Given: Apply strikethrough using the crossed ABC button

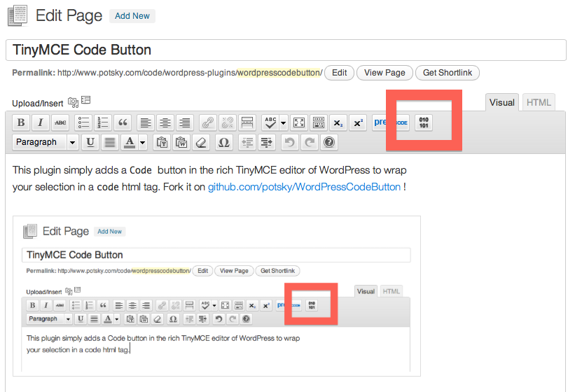Looking at the screenshot, I should 60,122.
